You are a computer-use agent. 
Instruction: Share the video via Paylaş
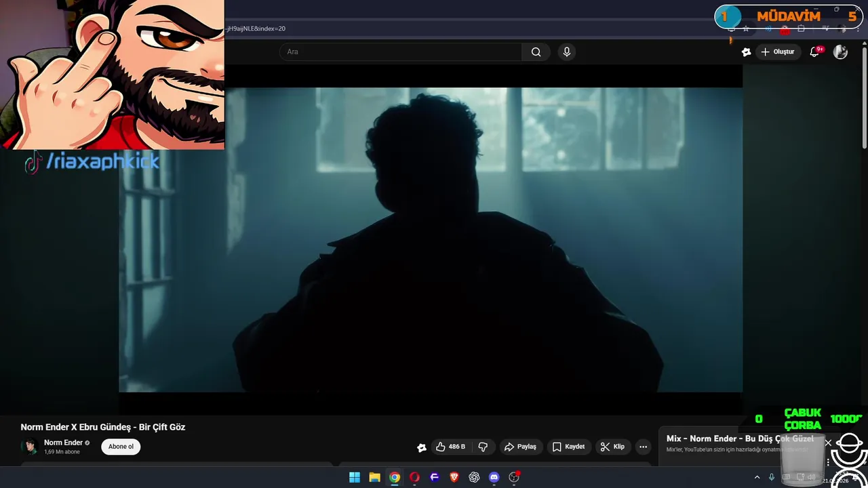tap(521, 447)
